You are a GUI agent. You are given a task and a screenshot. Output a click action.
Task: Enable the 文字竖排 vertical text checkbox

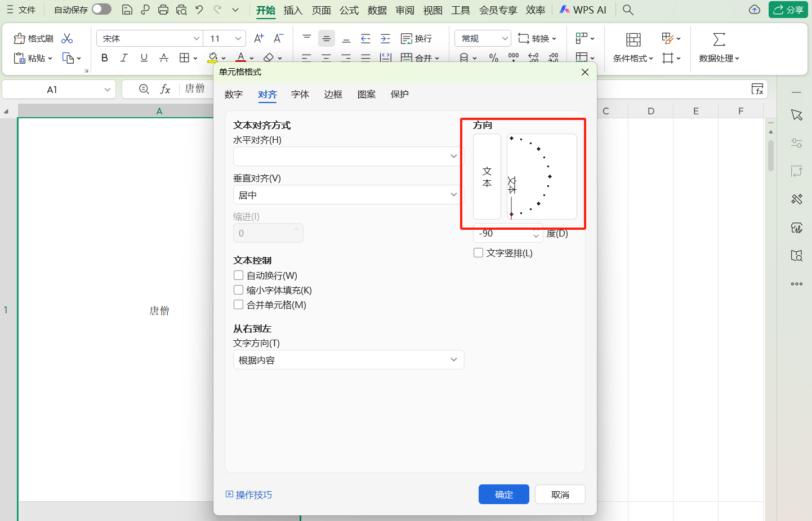[x=479, y=253]
